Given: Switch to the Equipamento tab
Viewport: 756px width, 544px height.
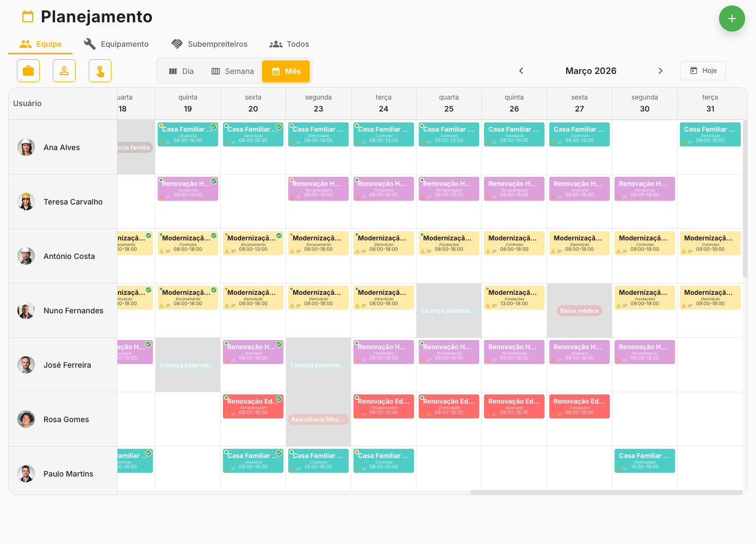Looking at the screenshot, I should (116, 44).
